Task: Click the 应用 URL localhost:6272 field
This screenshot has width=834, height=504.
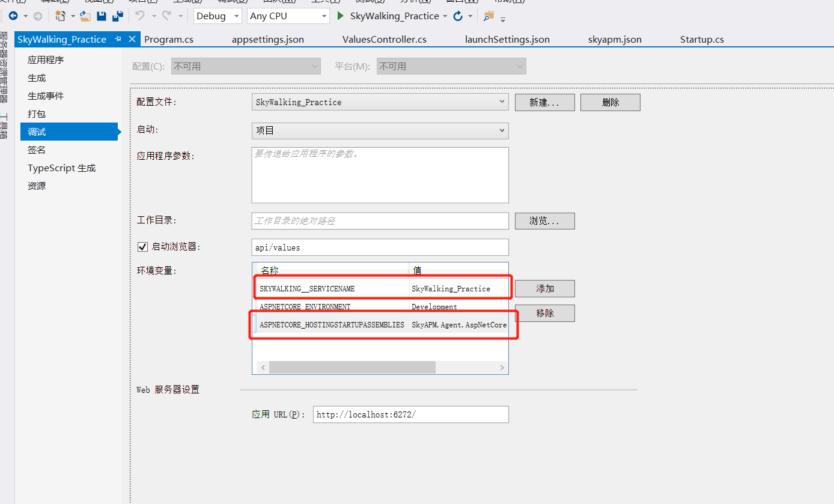Action: pos(410,414)
